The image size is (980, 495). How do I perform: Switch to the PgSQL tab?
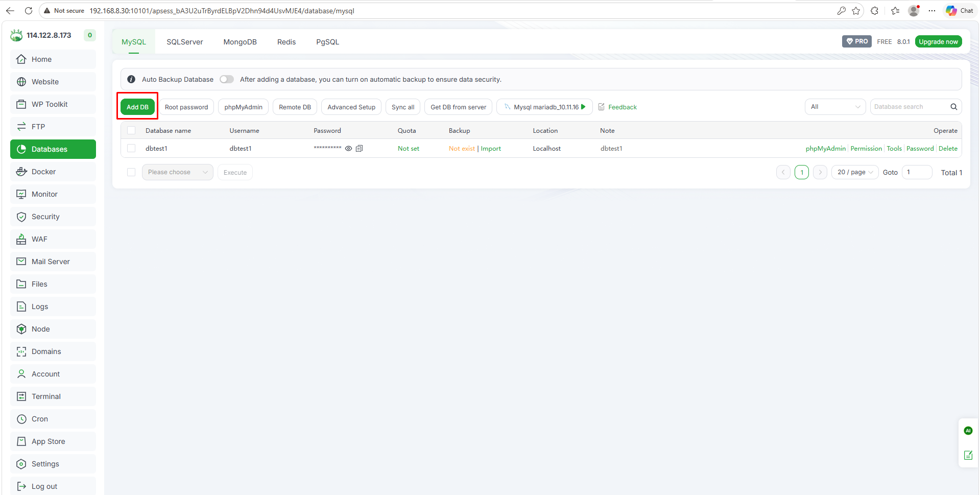point(327,42)
